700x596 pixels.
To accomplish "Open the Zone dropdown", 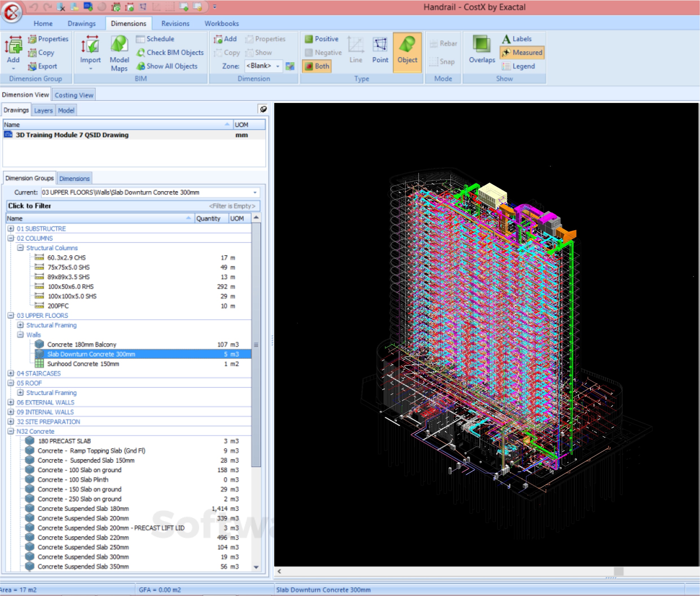I will pyautogui.click(x=278, y=66).
